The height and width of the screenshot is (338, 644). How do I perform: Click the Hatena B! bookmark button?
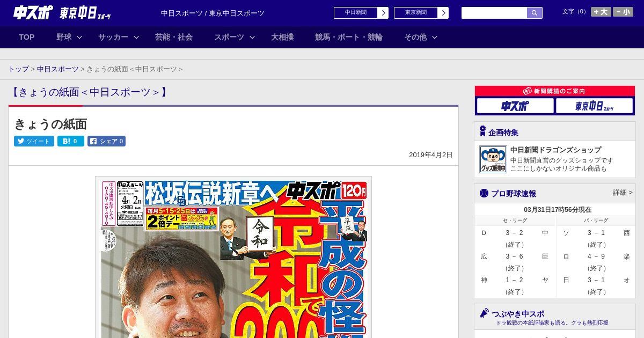click(x=71, y=141)
